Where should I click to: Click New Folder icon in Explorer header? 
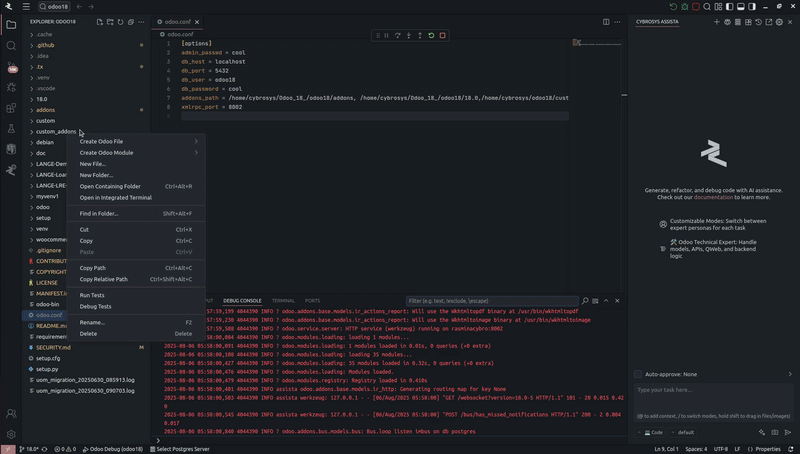click(110, 22)
